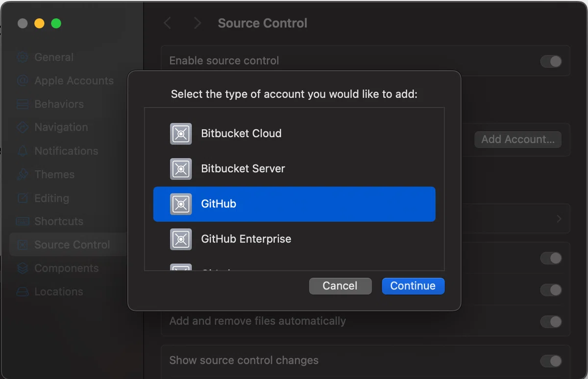Screen dimensions: 588x379
Task: Click the Behaviors sidebar icon
Action: pyautogui.click(x=23, y=104)
